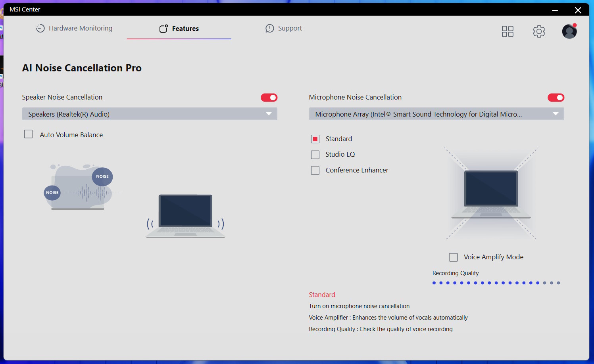The height and width of the screenshot is (364, 594).
Task: Switch to the Features tab
Action: click(179, 29)
